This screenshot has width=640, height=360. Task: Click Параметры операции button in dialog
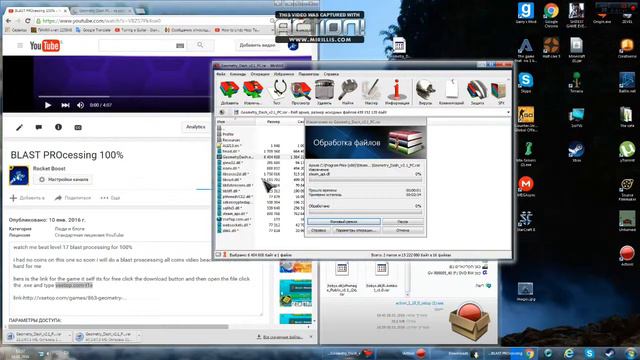pos(355,230)
